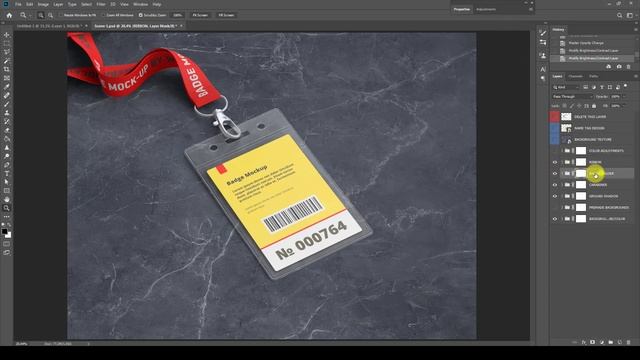Add layer style fx icon

pos(584,342)
